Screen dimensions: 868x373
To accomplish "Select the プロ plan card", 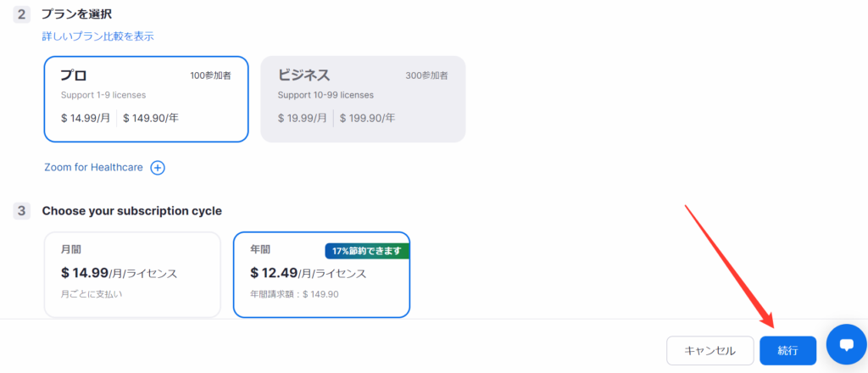I will (146, 99).
